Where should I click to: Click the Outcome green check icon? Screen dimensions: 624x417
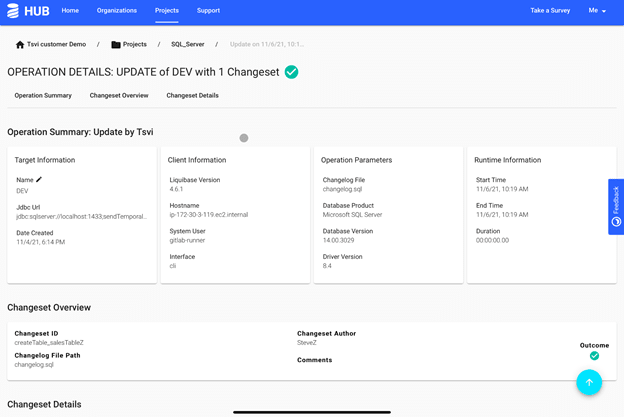coord(594,356)
